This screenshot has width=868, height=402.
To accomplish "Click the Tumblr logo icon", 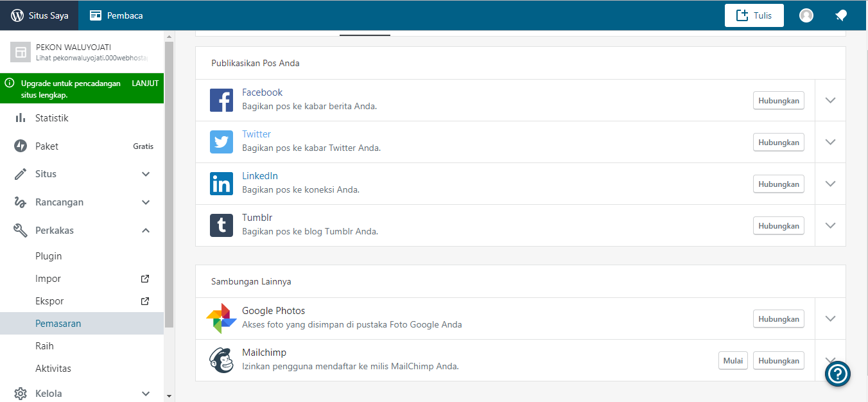I will 221,225.
